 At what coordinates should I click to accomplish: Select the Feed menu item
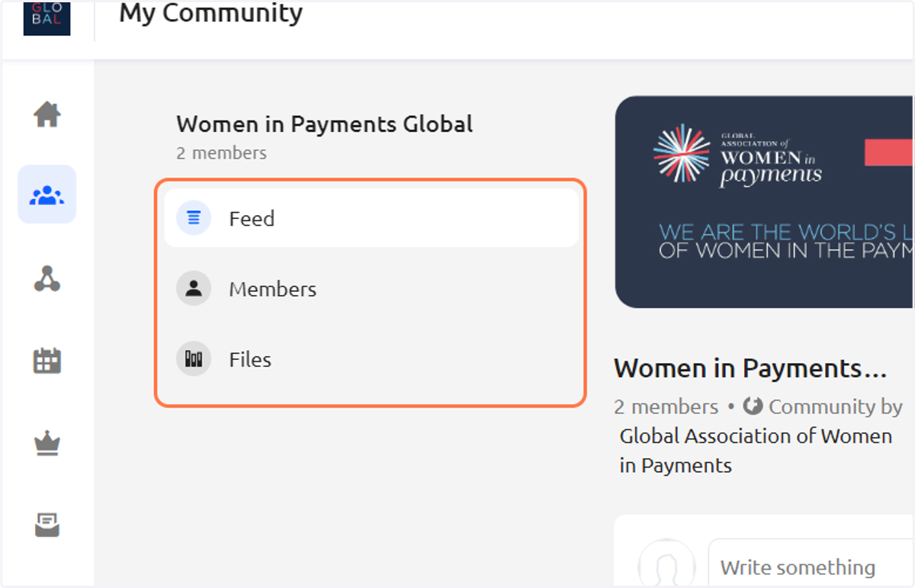coord(371,218)
